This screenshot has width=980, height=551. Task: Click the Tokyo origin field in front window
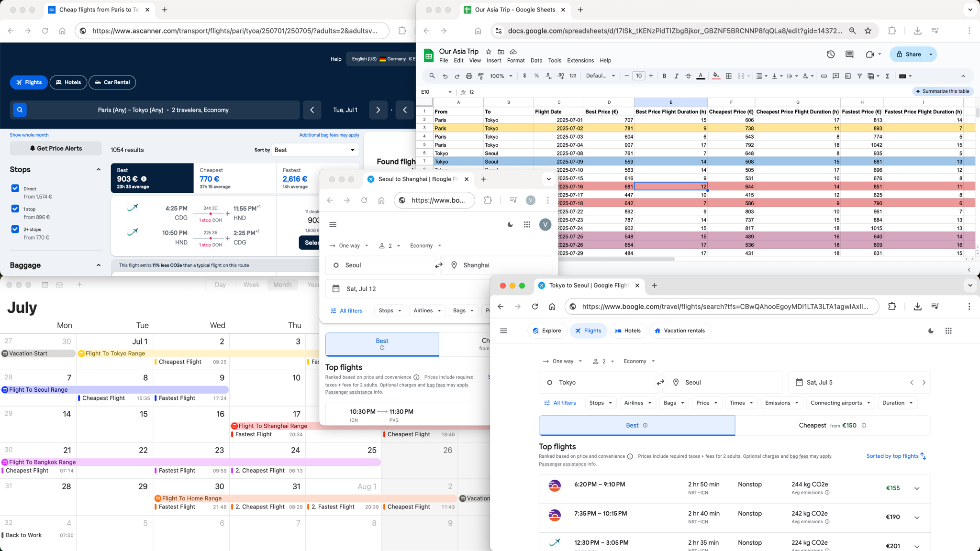click(598, 383)
